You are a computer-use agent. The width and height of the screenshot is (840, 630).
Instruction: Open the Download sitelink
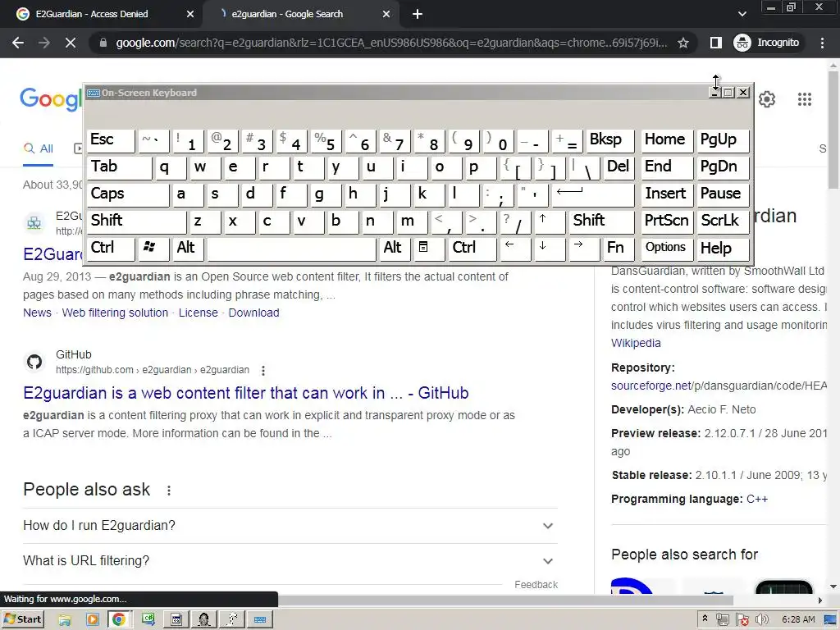[254, 313]
